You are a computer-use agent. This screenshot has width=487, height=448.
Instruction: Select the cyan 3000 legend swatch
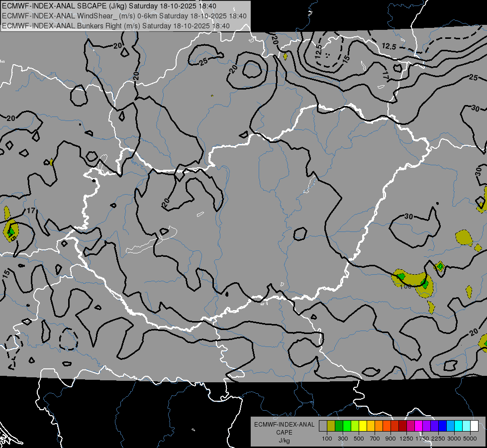459,426
